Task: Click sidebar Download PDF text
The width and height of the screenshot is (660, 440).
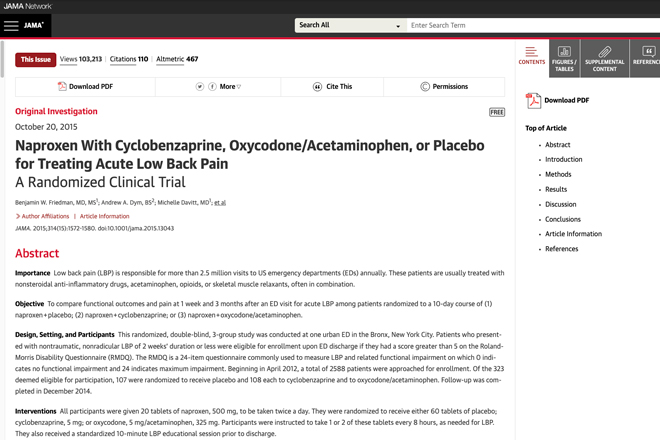Action: 567,100
